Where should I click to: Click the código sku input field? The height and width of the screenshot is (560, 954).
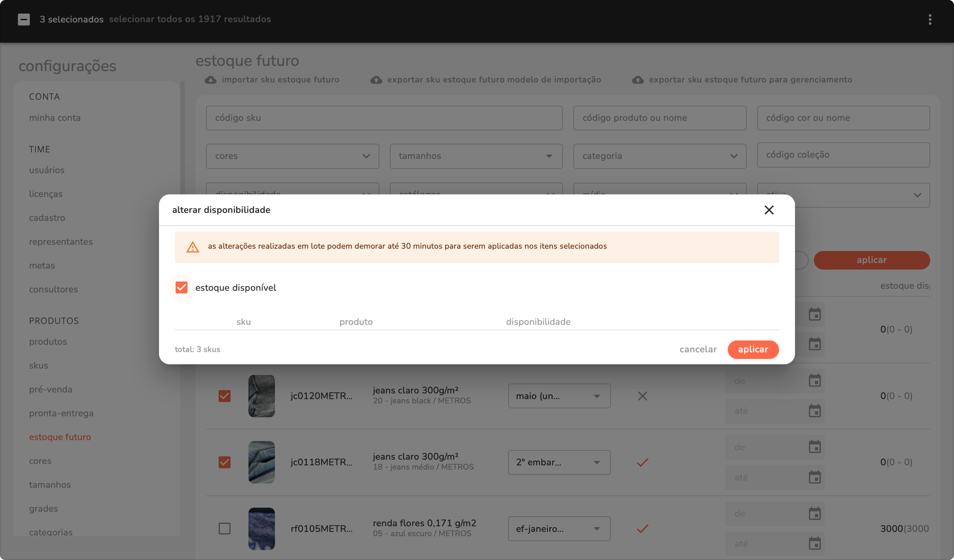pos(384,118)
